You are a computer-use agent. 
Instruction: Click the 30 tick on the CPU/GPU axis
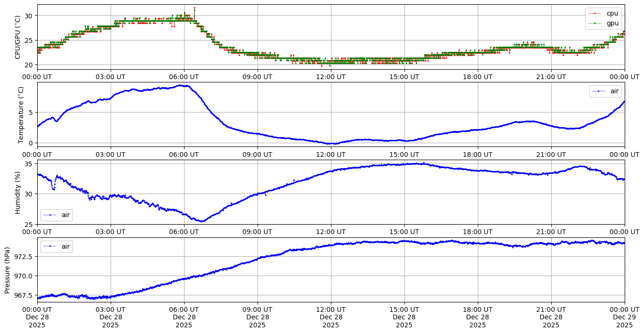tap(28, 16)
